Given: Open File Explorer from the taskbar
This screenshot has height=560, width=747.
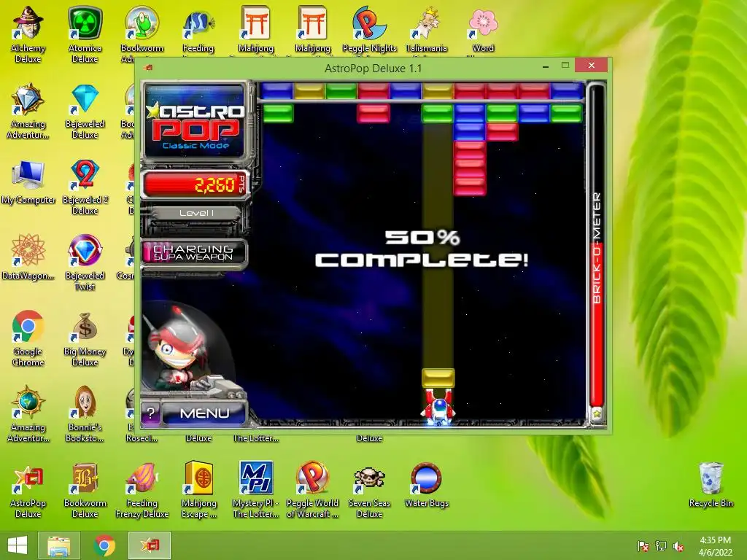Looking at the screenshot, I should click(x=58, y=545).
